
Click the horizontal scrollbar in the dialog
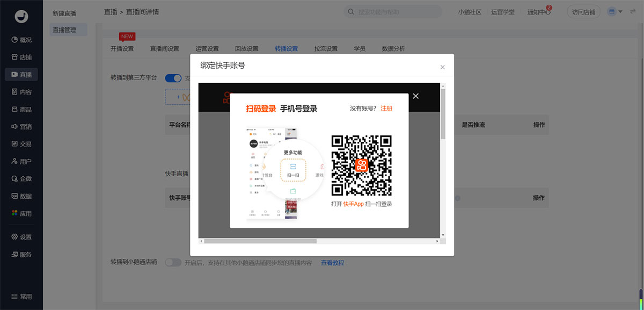point(260,241)
